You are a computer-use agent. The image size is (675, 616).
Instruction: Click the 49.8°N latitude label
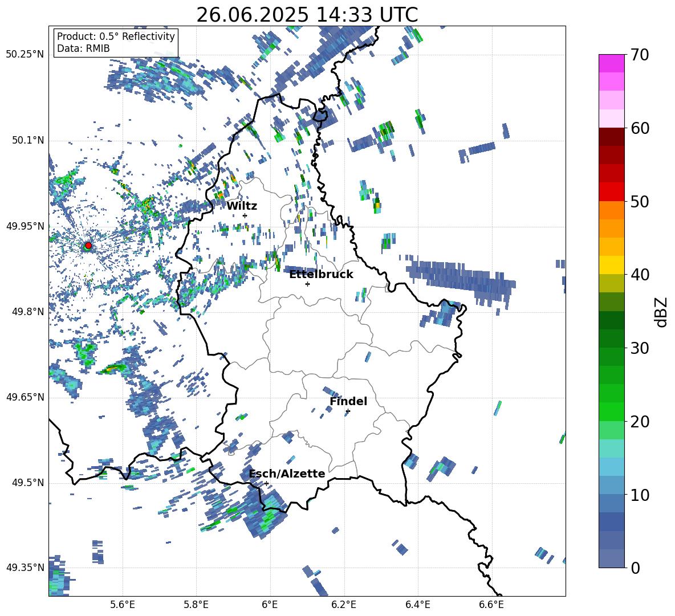(27, 312)
